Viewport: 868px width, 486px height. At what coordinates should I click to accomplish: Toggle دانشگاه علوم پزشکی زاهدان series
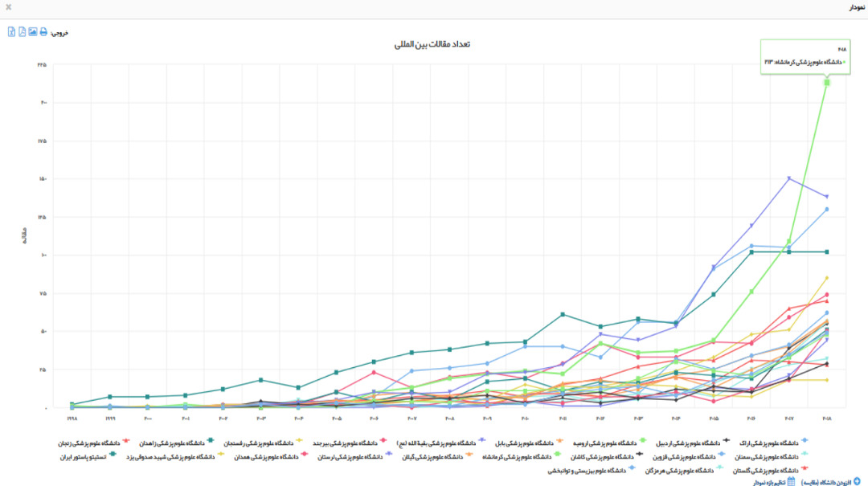[176, 443]
